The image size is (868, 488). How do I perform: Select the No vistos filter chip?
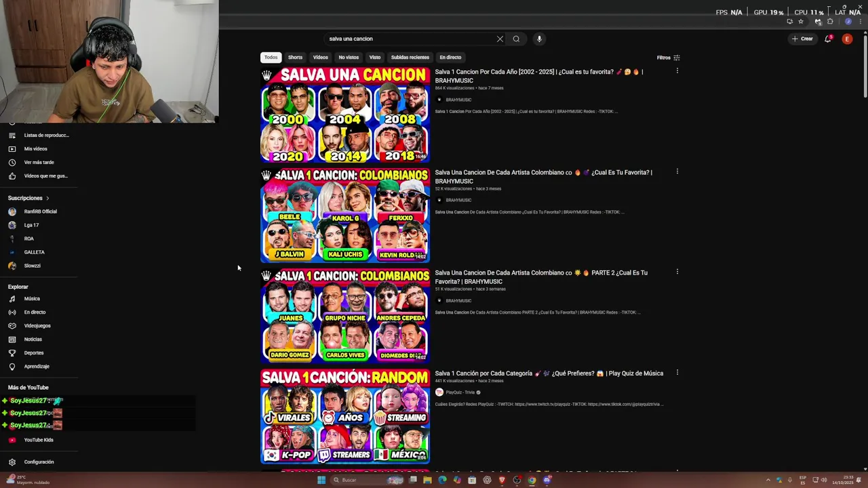(x=349, y=58)
